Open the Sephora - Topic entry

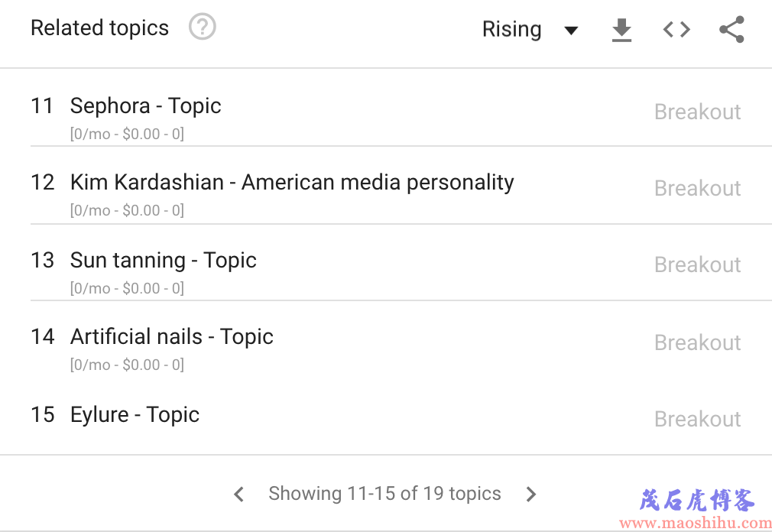[x=146, y=106]
